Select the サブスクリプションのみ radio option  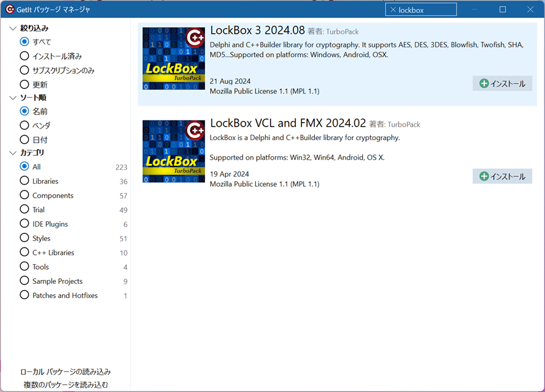(x=25, y=70)
